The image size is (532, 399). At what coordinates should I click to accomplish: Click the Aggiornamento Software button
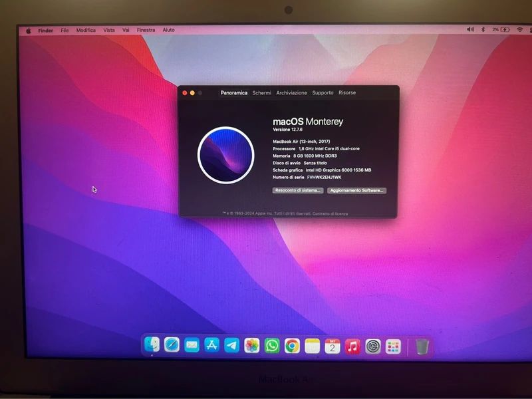(356, 191)
